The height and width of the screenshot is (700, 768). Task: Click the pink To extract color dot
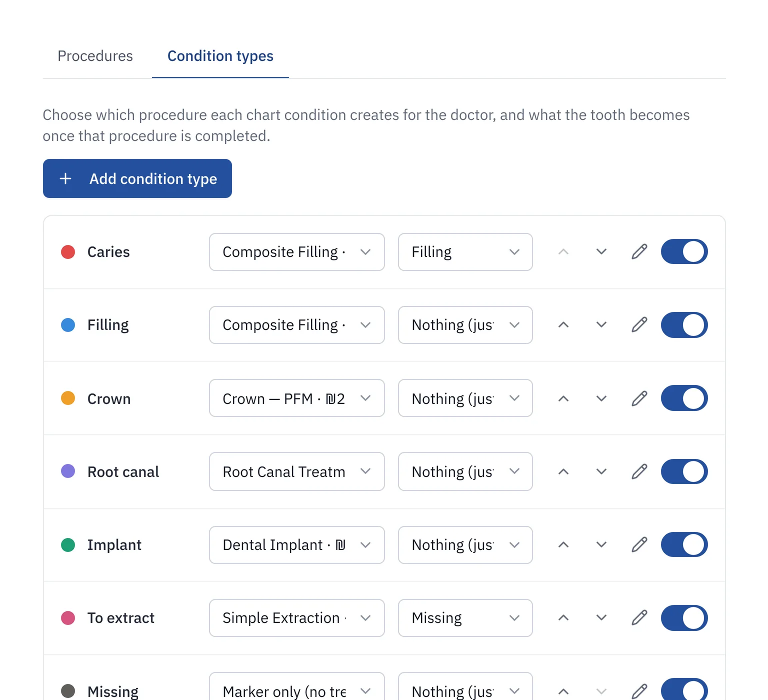pos(68,618)
